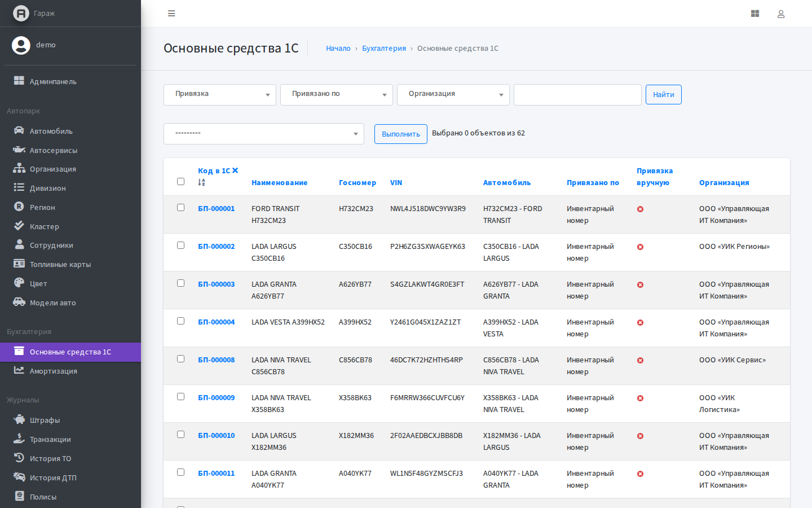Viewport: 812px width, 508px height.
Task: Open the БП-000003 record link
Action: [x=216, y=284]
